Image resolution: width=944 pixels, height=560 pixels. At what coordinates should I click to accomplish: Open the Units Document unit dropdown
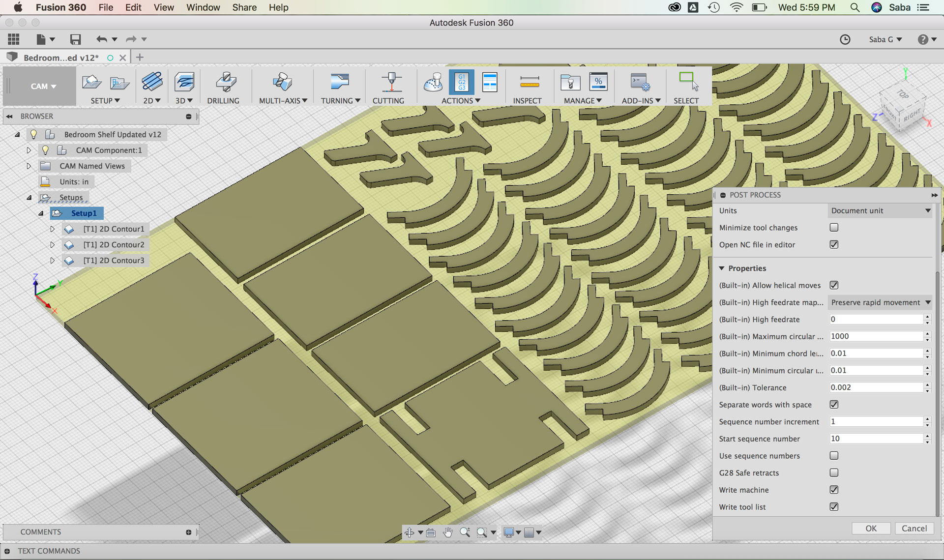(x=880, y=210)
